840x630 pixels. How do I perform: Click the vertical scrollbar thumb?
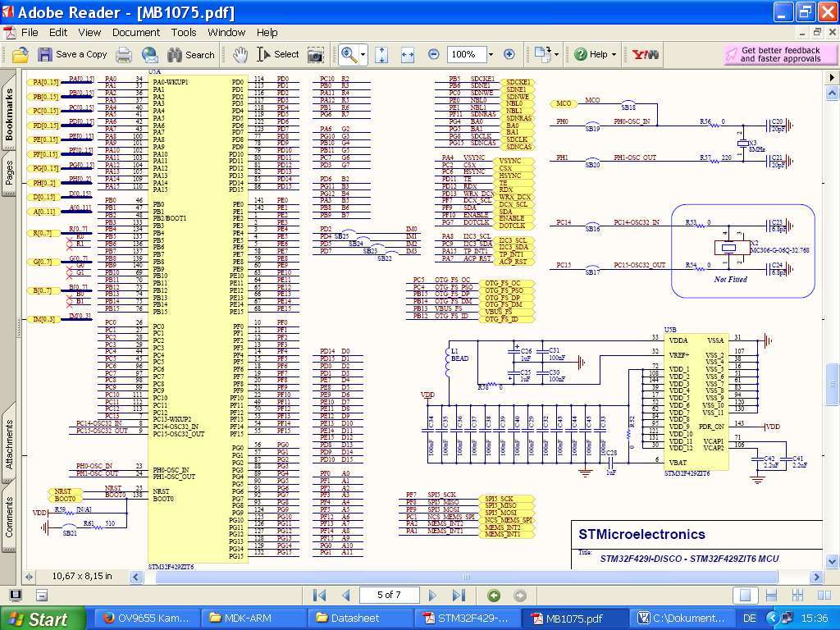(x=832, y=385)
